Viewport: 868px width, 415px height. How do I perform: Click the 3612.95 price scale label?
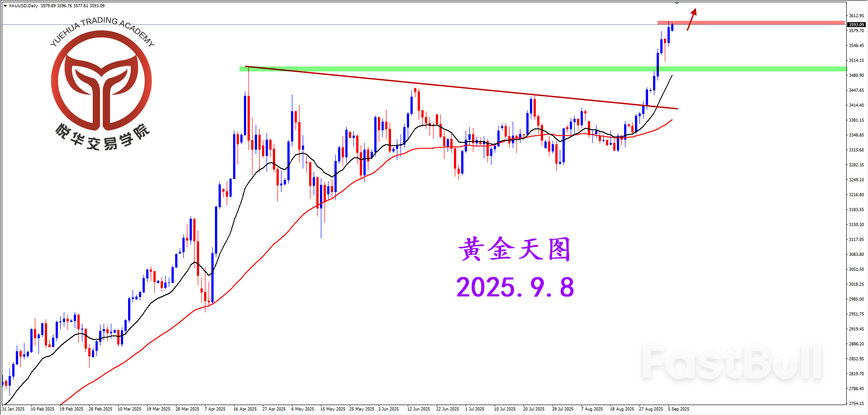856,16
